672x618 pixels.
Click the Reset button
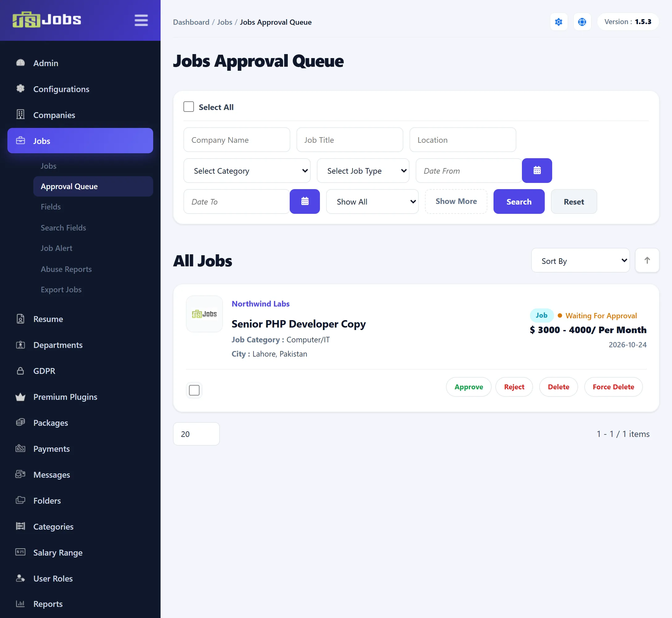(x=573, y=201)
